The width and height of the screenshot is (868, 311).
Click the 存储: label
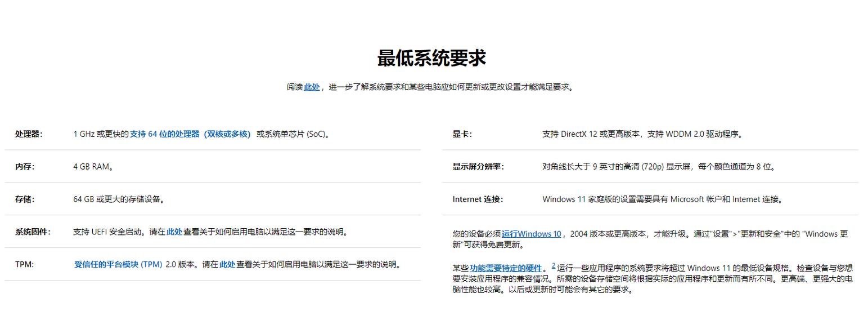[25, 199]
